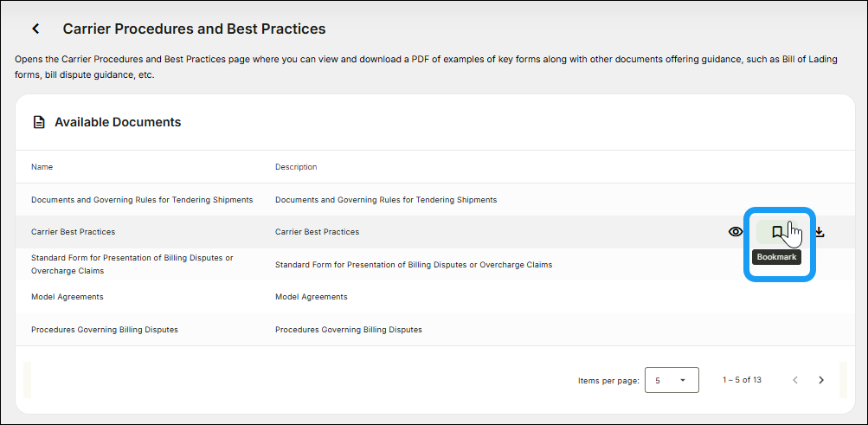Click the eye icon for Carrier Best Practices
Viewport: 868px width, 425px height.
click(736, 232)
